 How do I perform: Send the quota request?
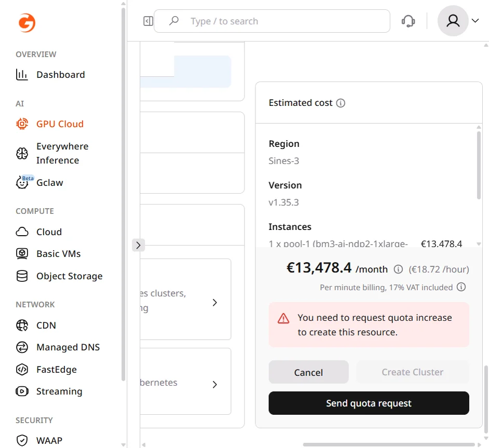(x=369, y=403)
